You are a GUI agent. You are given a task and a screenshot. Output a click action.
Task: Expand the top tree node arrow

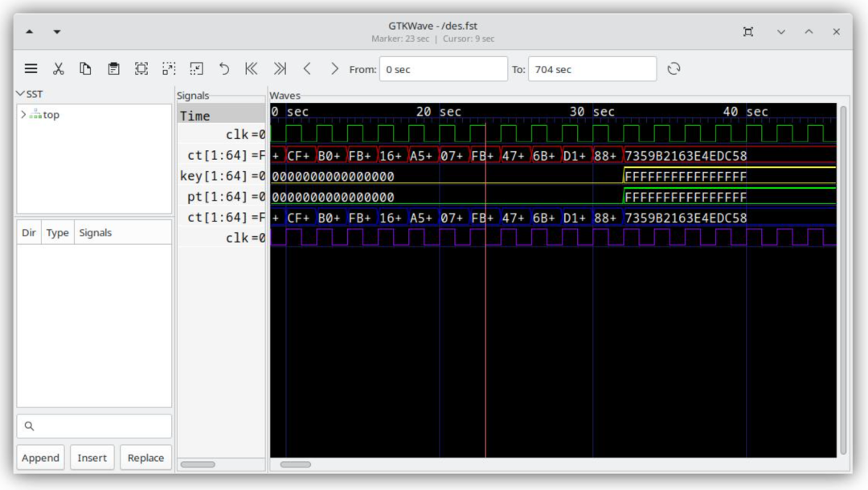(23, 115)
